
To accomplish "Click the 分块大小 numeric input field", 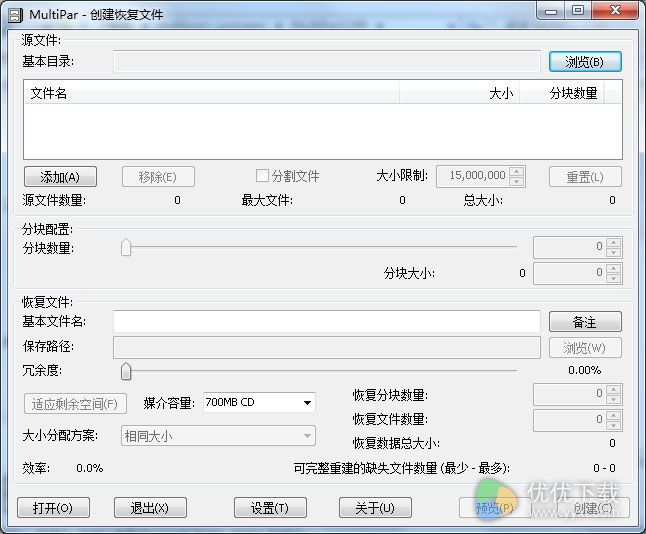I will click(569, 273).
